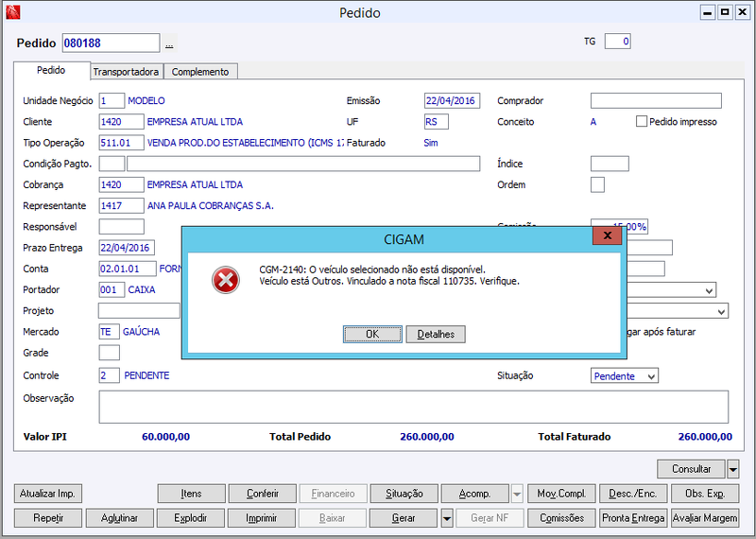This screenshot has height=539, width=756.
Task: Click ANA PAULA COBRANÇAS S.A. text
Action: coord(211,206)
